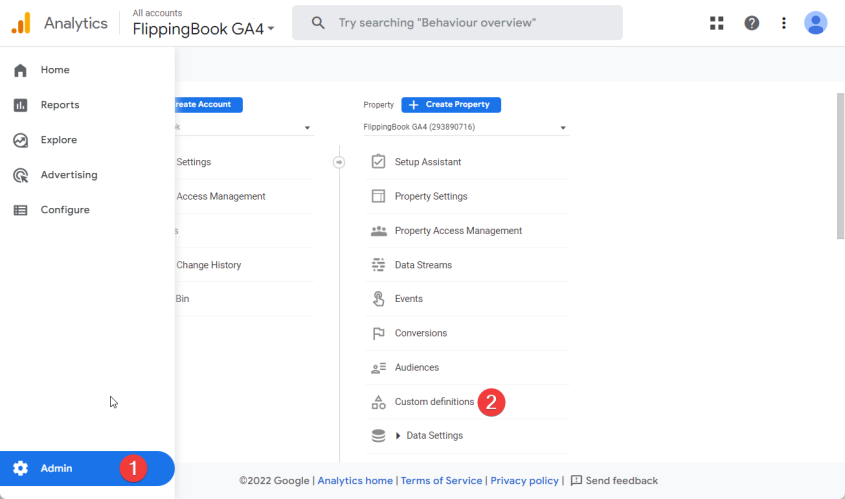Open the Privacy policy link
The width and height of the screenshot is (845, 499).
coord(524,480)
